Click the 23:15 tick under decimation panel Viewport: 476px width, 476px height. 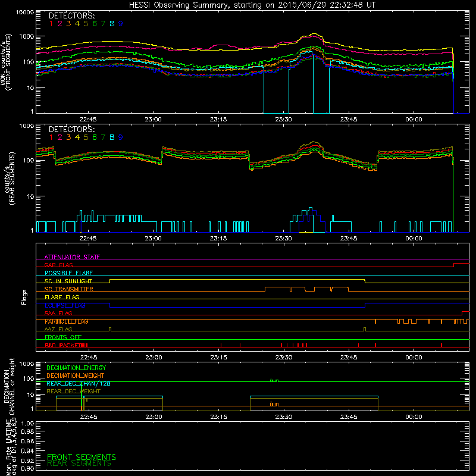[218, 417]
